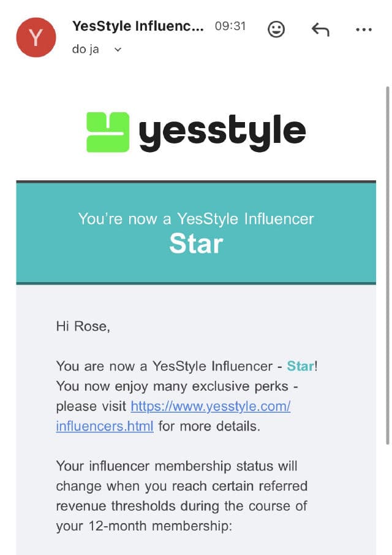Open the https://www.yesstyle.com/ link
Viewport: 392px width, 555px height.
211,406
